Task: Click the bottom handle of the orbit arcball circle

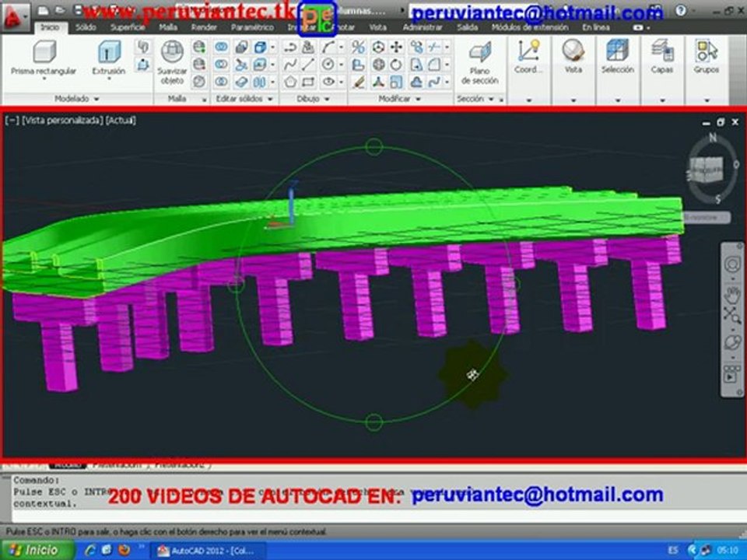Action: 374,422
